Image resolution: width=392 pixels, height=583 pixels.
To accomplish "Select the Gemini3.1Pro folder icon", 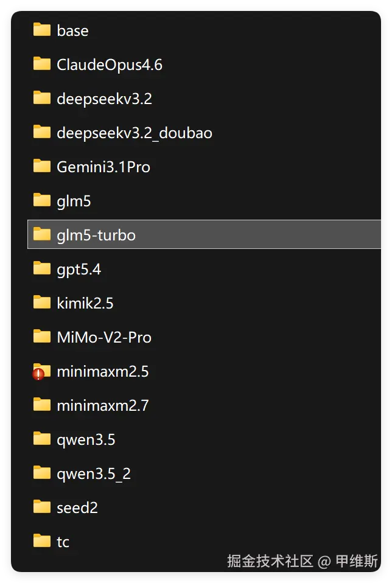I will 41,166.
